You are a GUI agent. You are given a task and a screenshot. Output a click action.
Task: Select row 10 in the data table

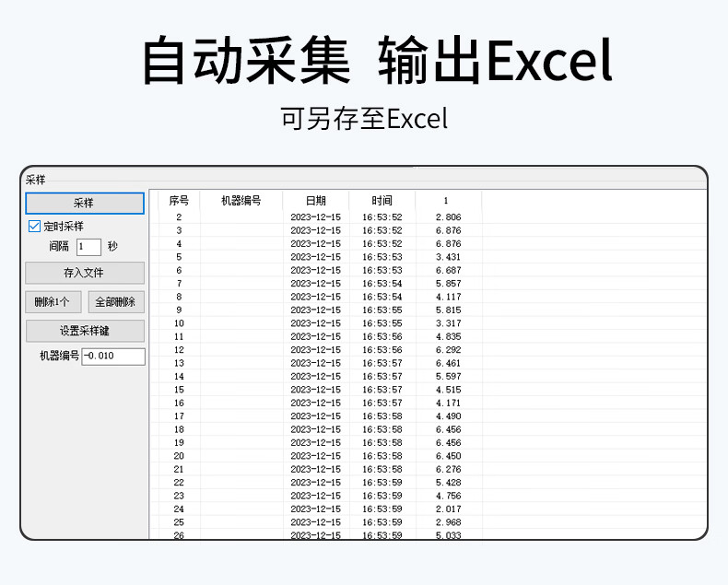tap(179, 323)
